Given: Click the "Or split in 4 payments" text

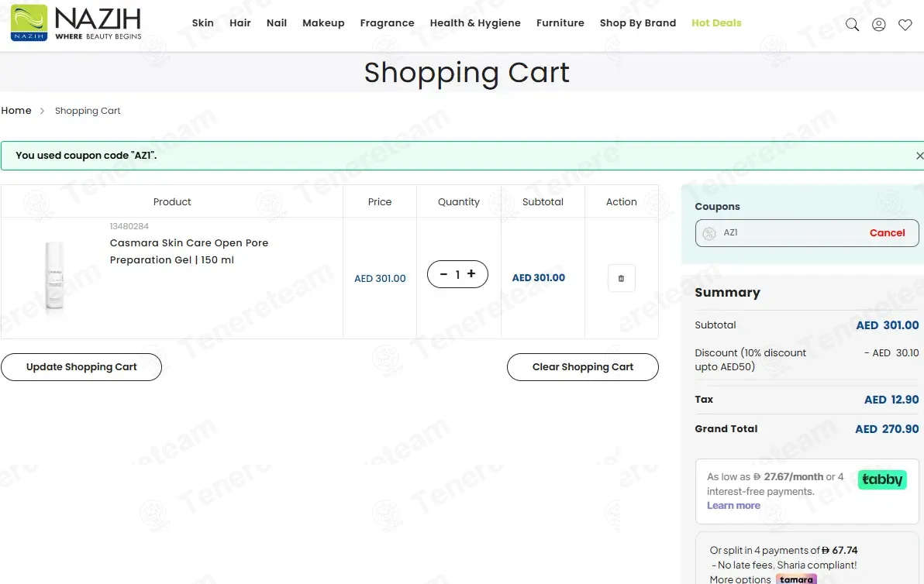Looking at the screenshot, I should pos(784,551).
